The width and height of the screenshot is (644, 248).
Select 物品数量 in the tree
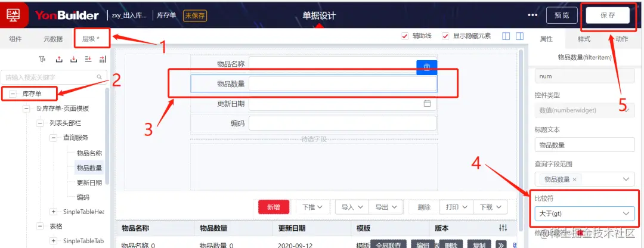pos(89,168)
